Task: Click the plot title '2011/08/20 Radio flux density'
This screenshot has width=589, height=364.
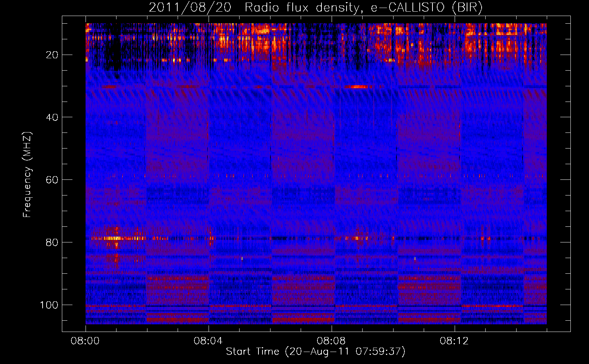Action: 316,8
